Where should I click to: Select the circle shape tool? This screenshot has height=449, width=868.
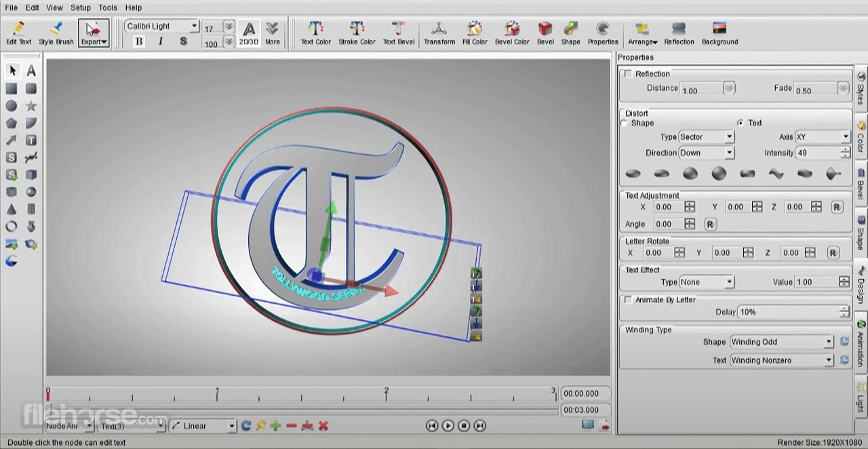click(12, 106)
